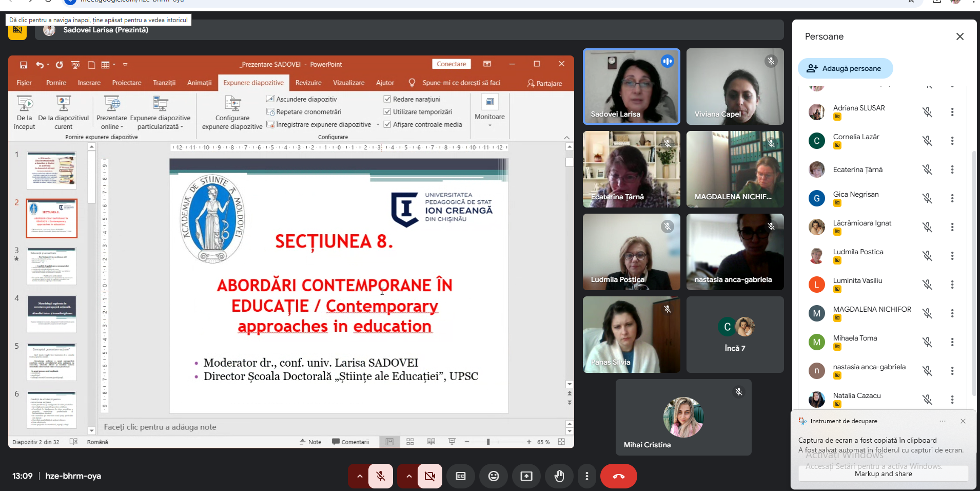Save the presentation with the Save icon
Screen dimensions: 980x491
pyautogui.click(x=24, y=65)
